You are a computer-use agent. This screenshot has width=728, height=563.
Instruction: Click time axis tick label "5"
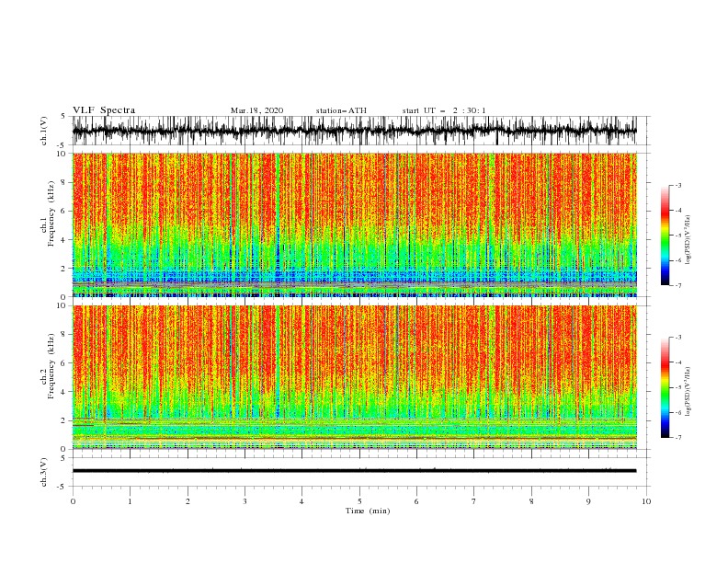(359, 501)
